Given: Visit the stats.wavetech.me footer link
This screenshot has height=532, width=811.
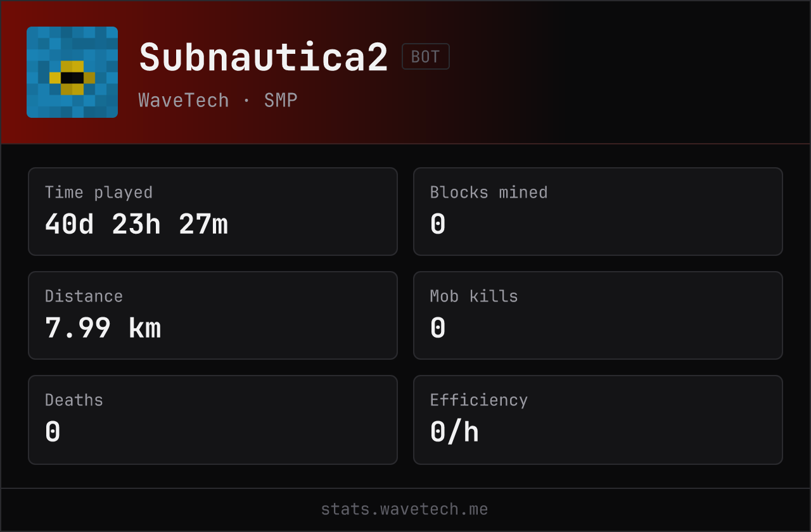Looking at the screenshot, I should click(404, 509).
